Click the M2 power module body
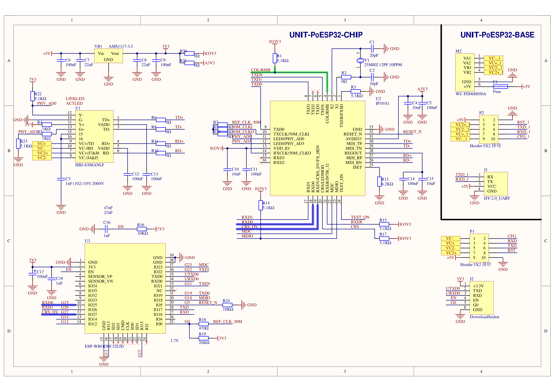 (x=465, y=72)
